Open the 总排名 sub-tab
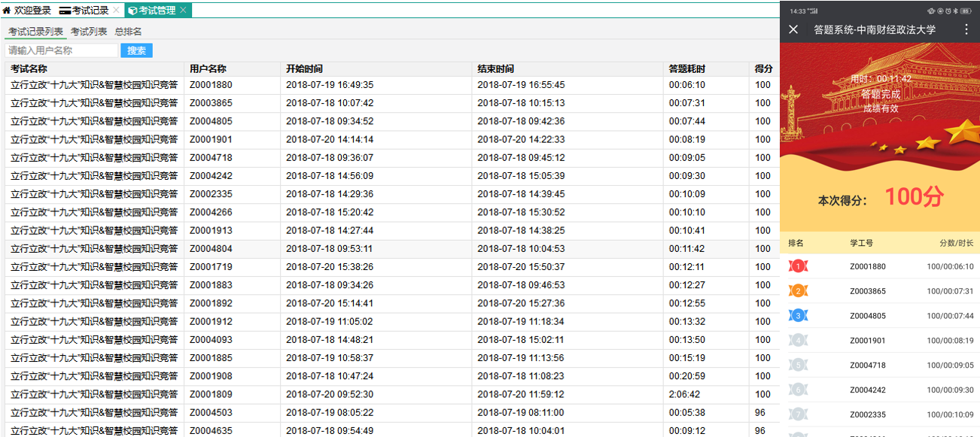Screen dimensions: 980x437 point(128,32)
